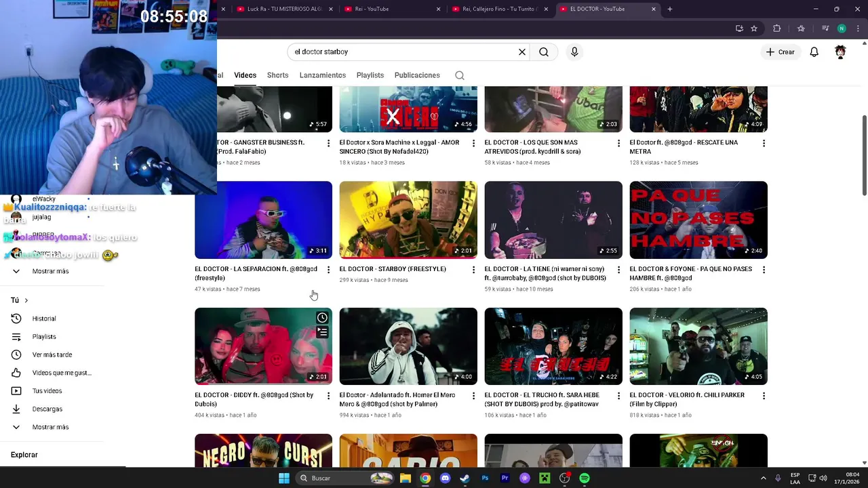Image resolution: width=868 pixels, height=488 pixels.
Task: Show hidden system tray icons
Action: [x=764, y=478]
